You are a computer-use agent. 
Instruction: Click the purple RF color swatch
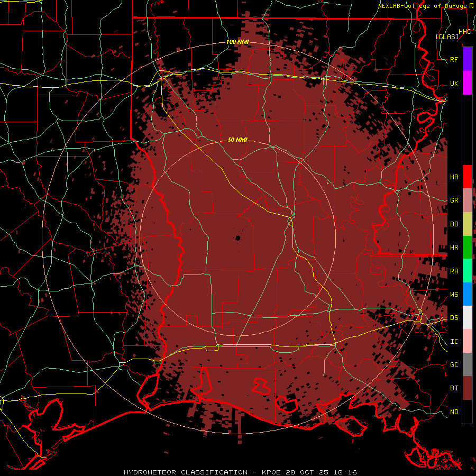click(x=467, y=59)
